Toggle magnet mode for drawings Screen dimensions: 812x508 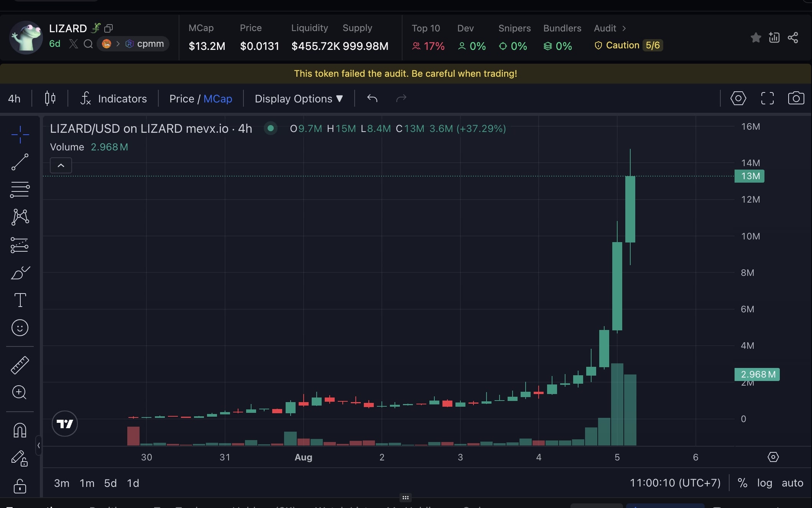tap(20, 430)
